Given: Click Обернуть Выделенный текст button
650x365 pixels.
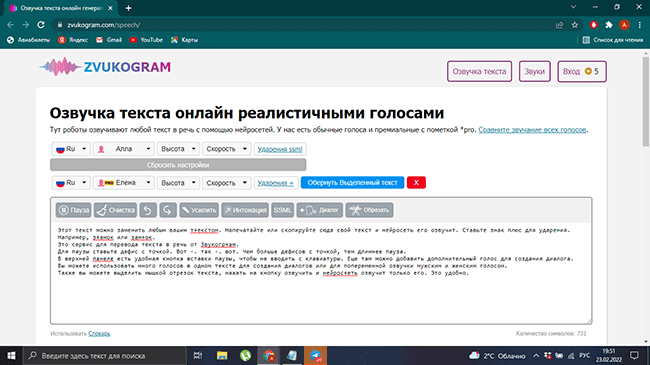Looking at the screenshot, I should pyautogui.click(x=352, y=182).
